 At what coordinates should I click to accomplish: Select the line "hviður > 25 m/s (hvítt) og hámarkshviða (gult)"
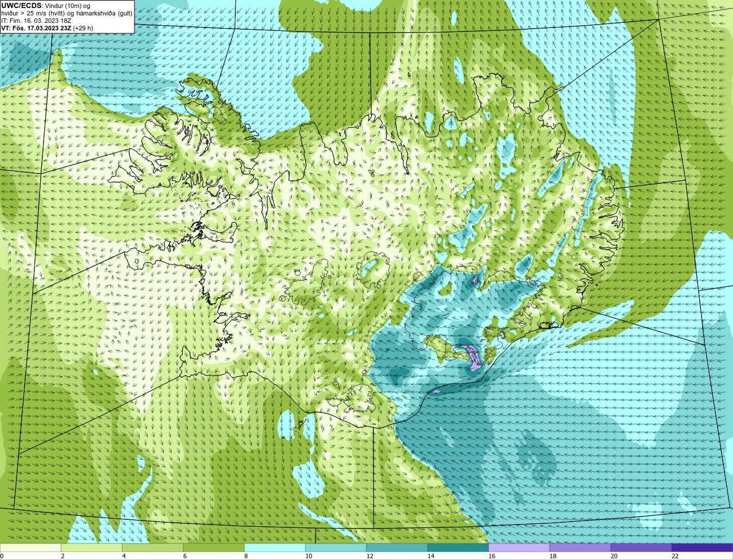coord(66,13)
